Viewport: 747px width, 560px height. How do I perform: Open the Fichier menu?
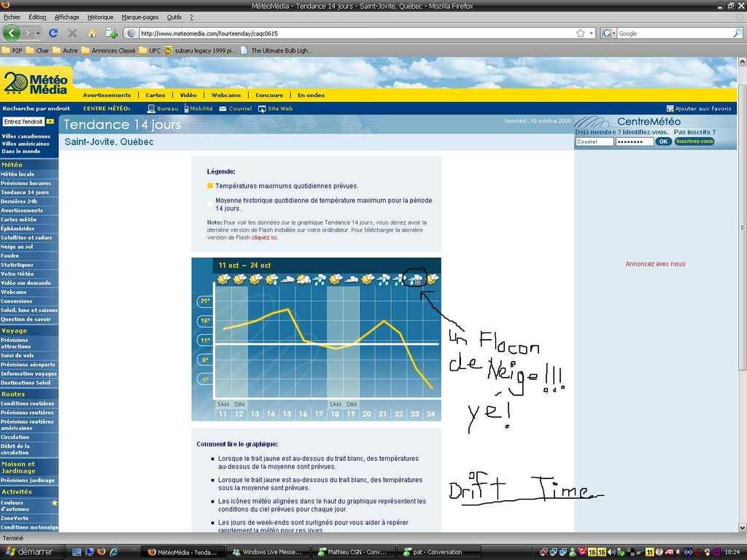coord(12,17)
